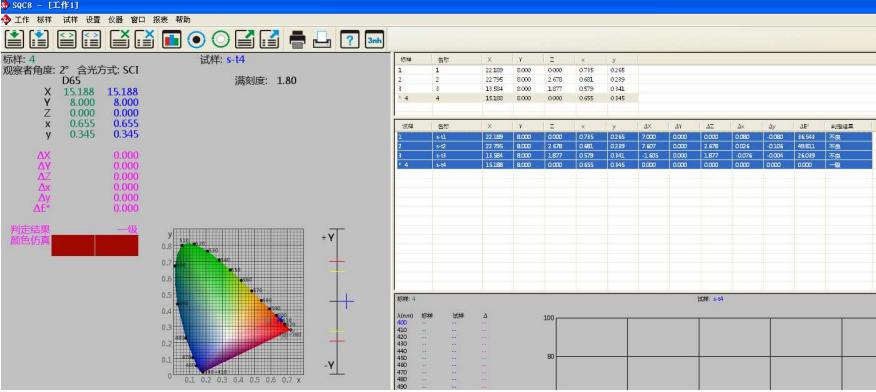Click the black calibration circle icon
Screen dimensions: 876x392
(196, 39)
